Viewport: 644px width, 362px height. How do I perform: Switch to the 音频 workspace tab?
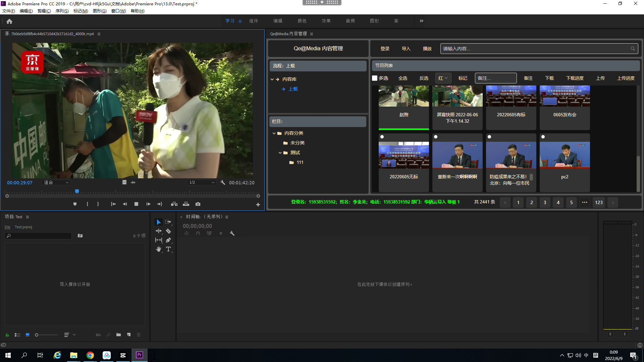tap(350, 21)
